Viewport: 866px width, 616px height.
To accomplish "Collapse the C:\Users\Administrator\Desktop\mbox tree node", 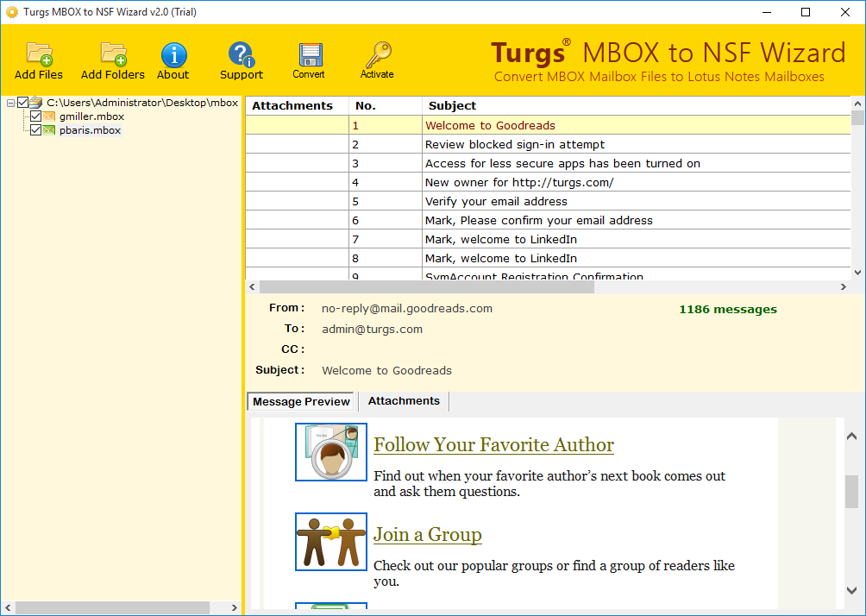I will pos(10,103).
